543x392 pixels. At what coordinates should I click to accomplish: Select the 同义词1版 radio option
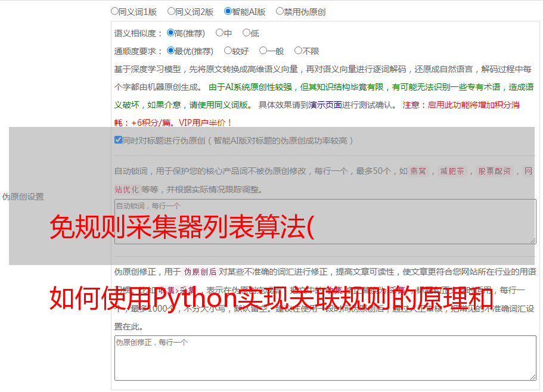[114, 11]
